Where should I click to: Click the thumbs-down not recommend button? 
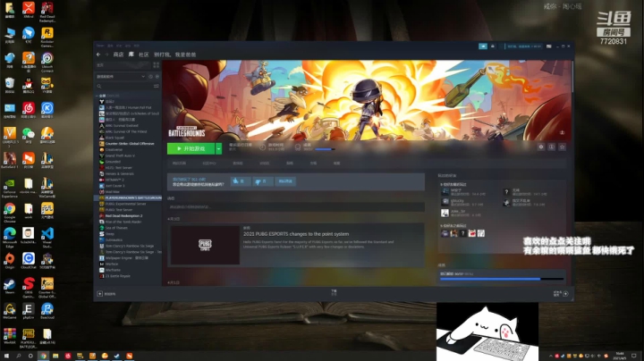click(x=263, y=180)
